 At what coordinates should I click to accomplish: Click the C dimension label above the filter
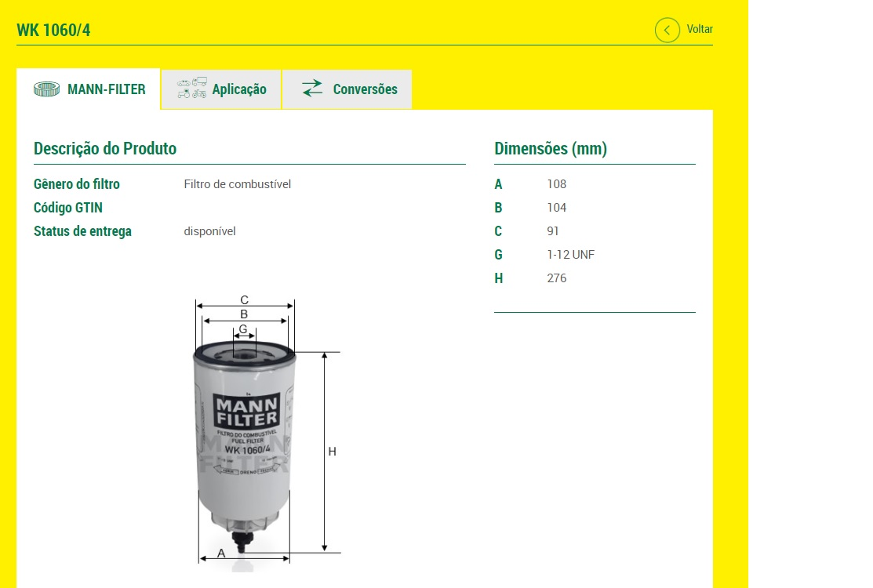click(245, 299)
